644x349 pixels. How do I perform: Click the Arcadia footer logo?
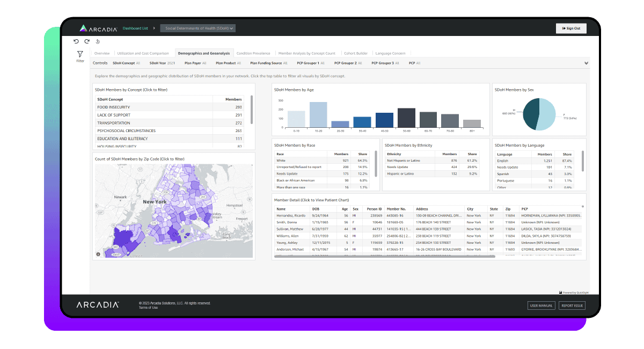98,305
